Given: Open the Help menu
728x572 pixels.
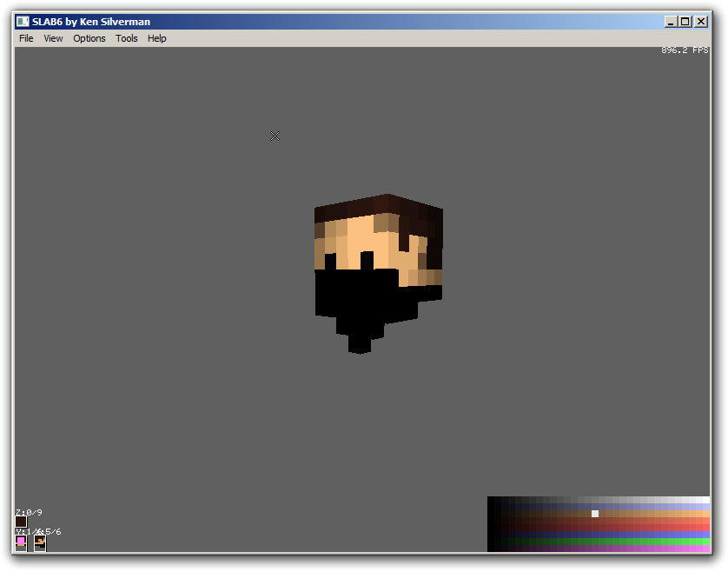Looking at the screenshot, I should [157, 38].
